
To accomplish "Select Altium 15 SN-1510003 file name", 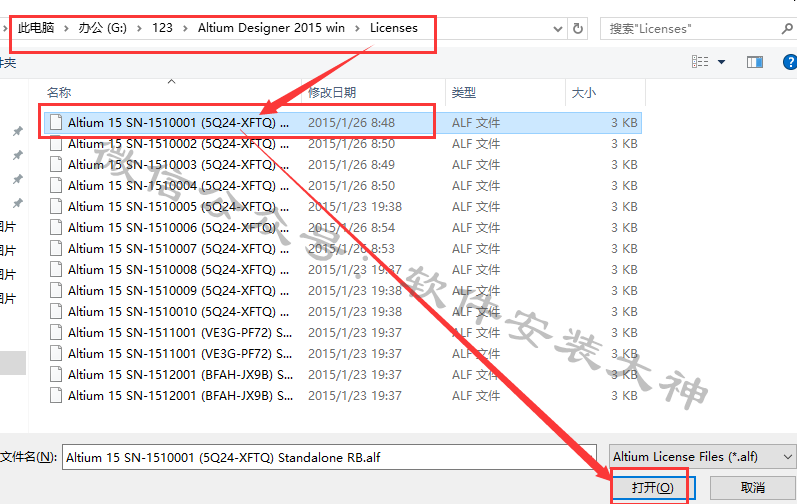I will coord(178,165).
